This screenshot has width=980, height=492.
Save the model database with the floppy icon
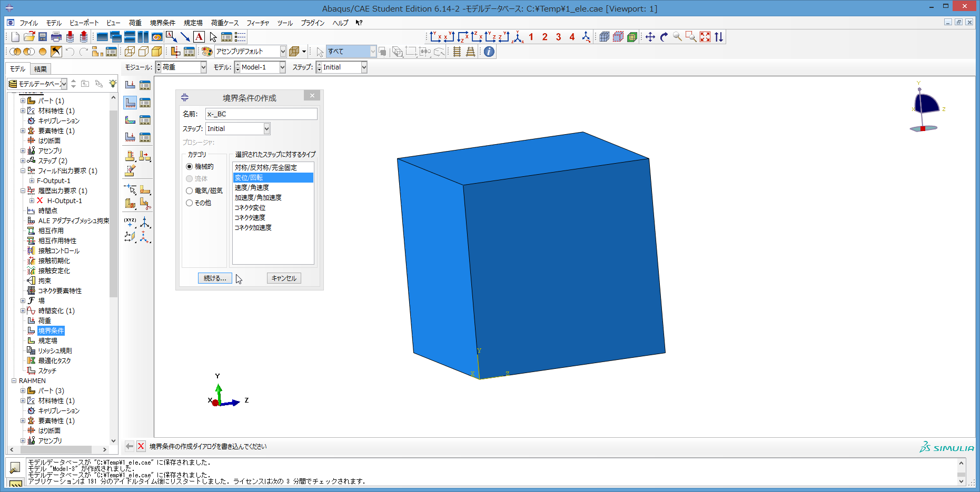[x=43, y=37]
